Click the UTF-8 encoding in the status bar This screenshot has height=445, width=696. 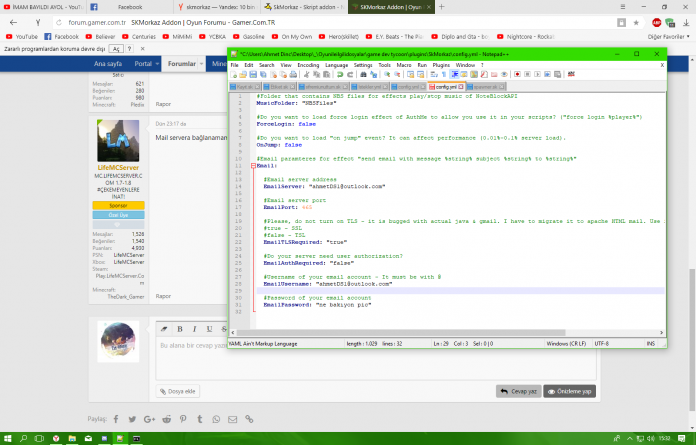(601, 343)
